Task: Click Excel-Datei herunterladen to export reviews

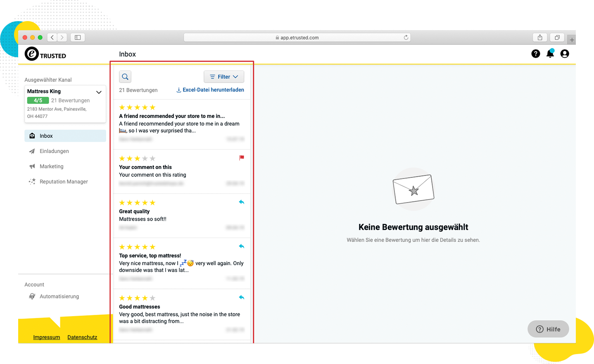Action: [210, 90]
